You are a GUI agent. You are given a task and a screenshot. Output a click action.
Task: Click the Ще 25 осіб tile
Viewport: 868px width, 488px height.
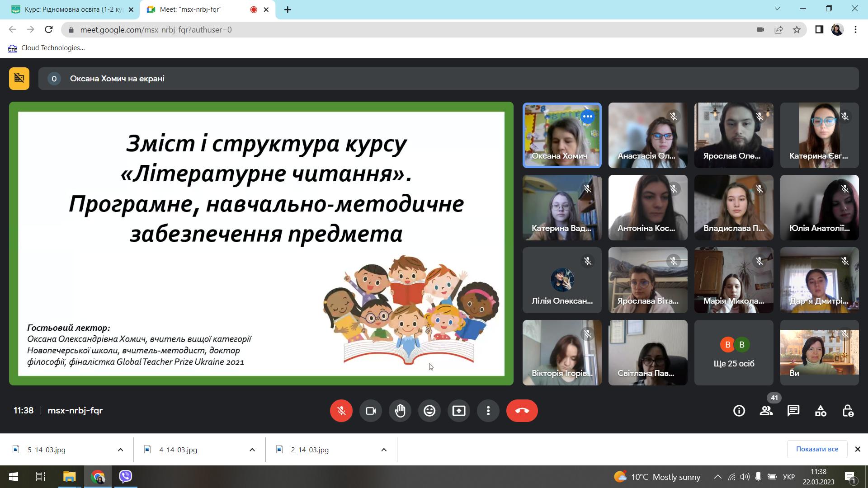click(734, 353)
